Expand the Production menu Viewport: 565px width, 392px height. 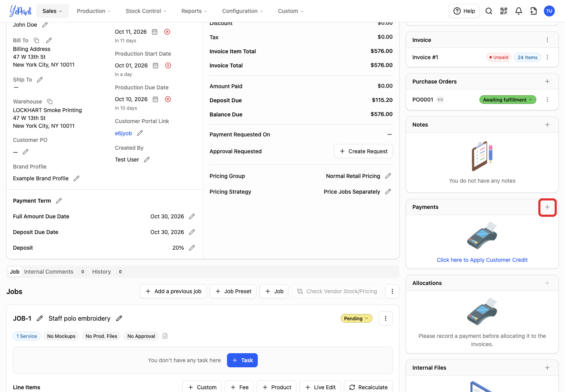(94, 11)
